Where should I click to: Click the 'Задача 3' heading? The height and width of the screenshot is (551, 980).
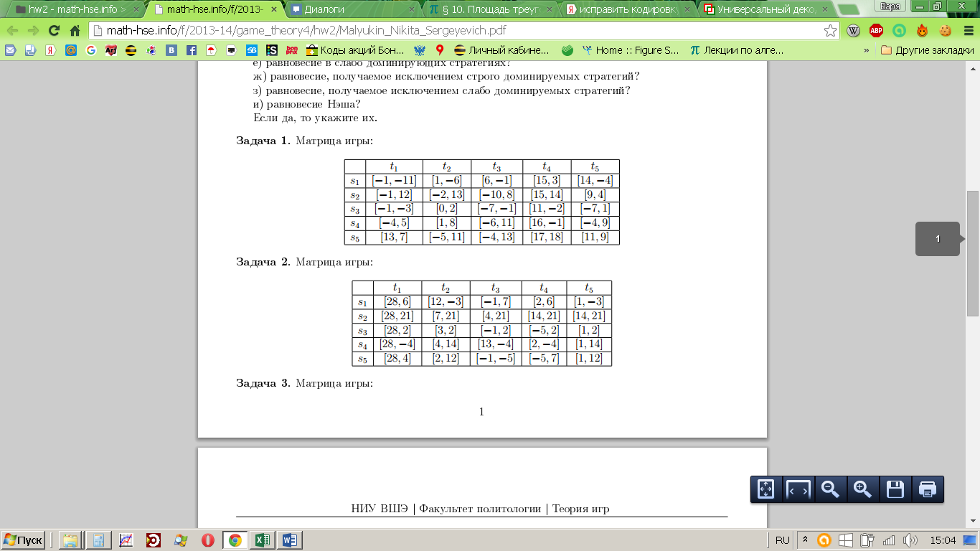pos(263,383)
